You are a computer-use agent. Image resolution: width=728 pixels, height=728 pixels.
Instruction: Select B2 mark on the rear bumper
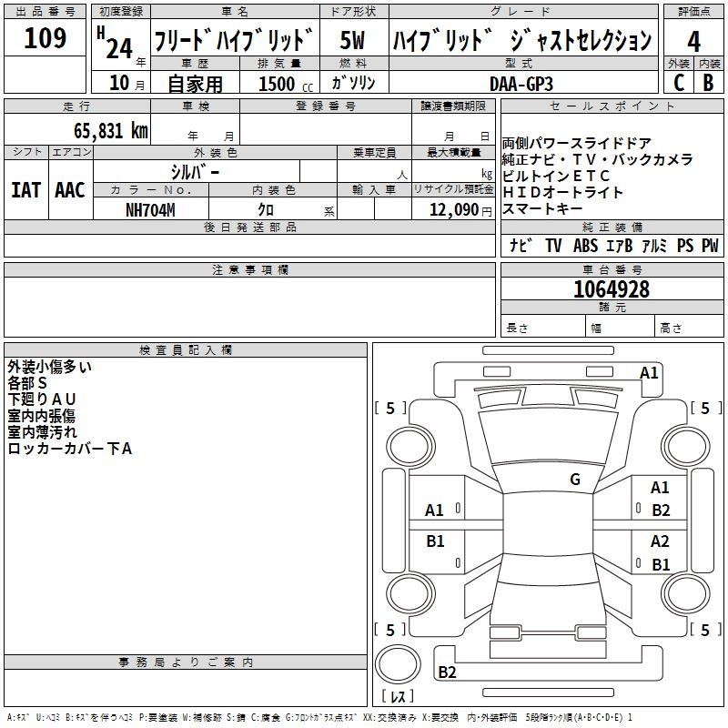click(447, 672)
